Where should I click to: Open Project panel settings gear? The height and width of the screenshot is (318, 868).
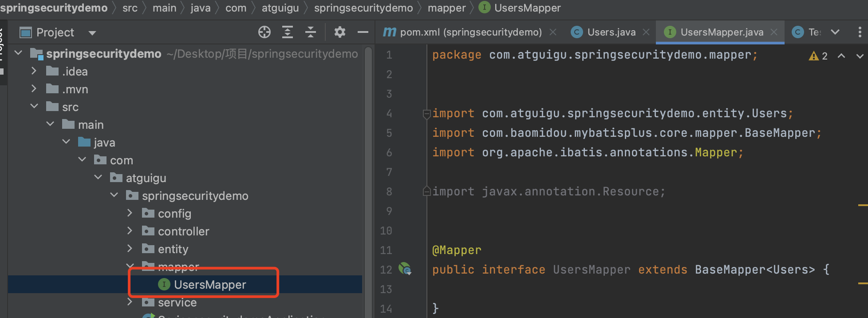340,32
